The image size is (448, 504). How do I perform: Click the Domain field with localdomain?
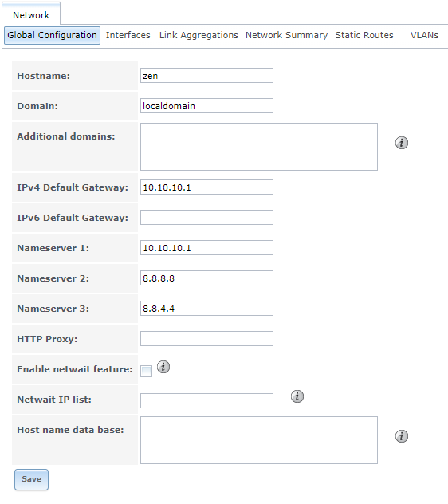click(x=206, y=105)
